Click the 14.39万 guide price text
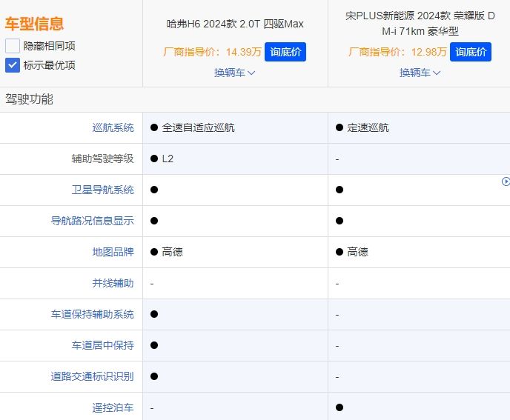The image size is (510, 420). coord(244,52)
